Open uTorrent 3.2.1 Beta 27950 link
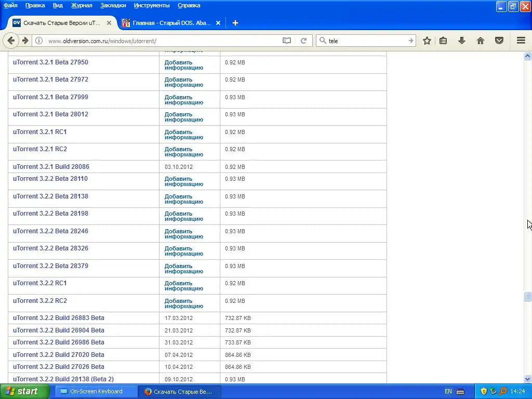This screenshot has width=532, height=399. tap(50, 62)
